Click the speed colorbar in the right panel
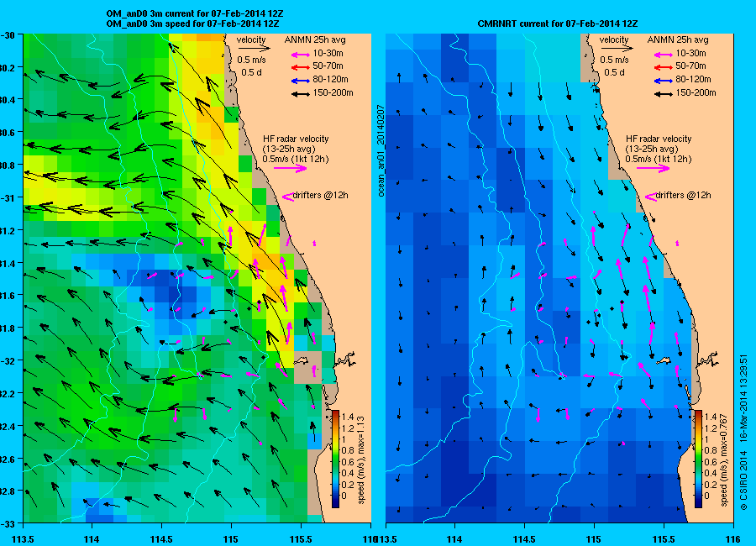Screen dimensions: 756x546 698,459
